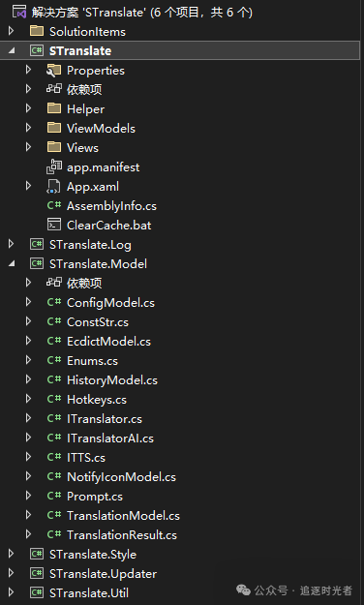Click the App.xaml file icon
The width and height of the screenshot is (364, 605).
(x=53, y=187)
